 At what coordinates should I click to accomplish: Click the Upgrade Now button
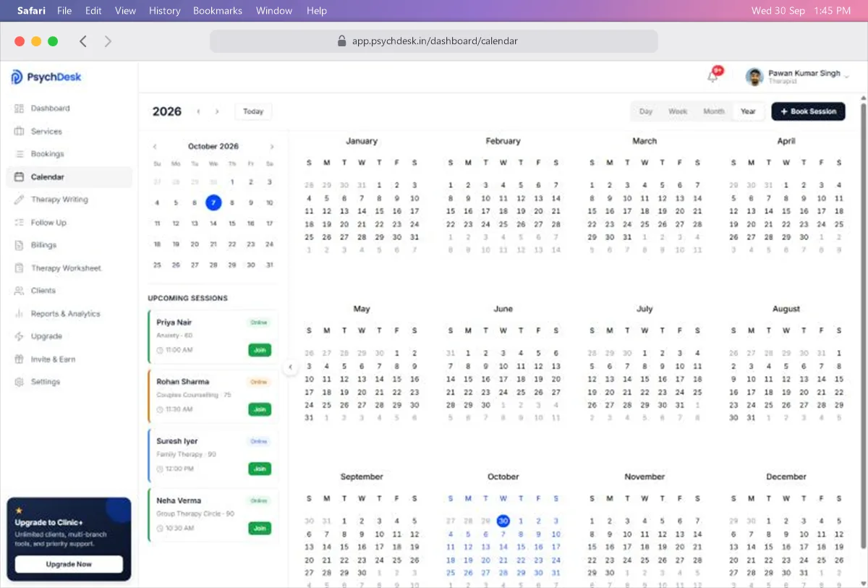pos(69,564)
